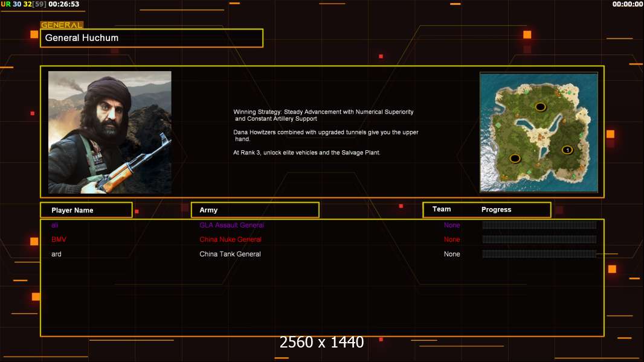Select player ard in the list
The width and height of the screenshot is (644, 362).
click(56, 254)
